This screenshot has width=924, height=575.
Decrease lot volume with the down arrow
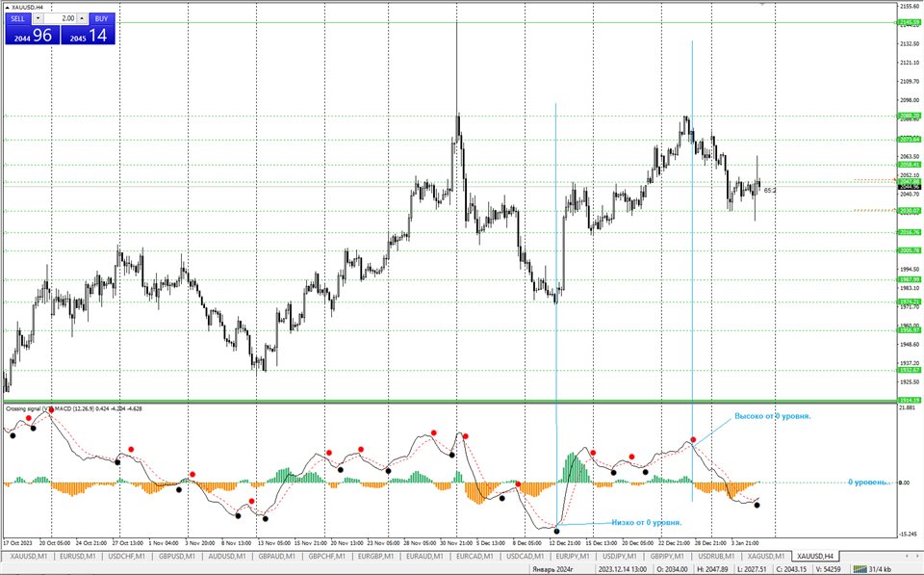click(38, 18)
